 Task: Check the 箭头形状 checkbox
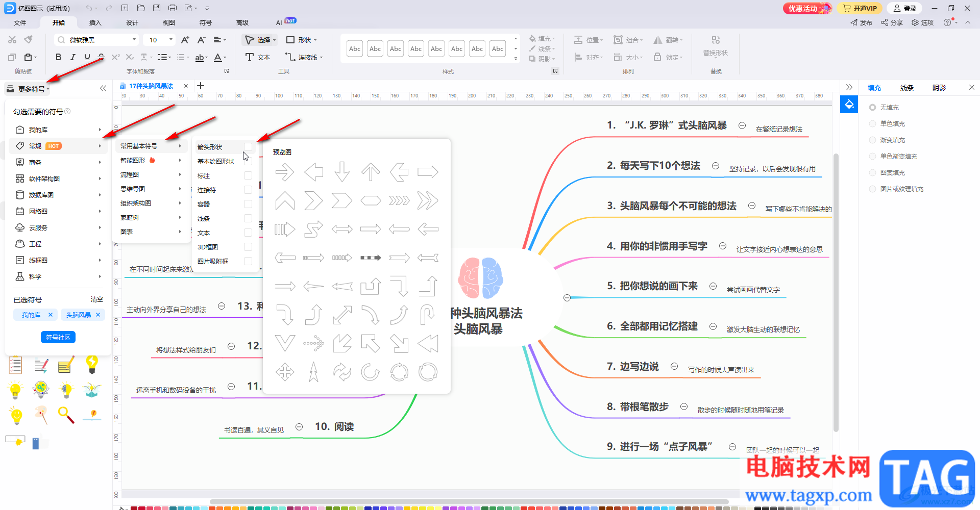pos(248,147)
